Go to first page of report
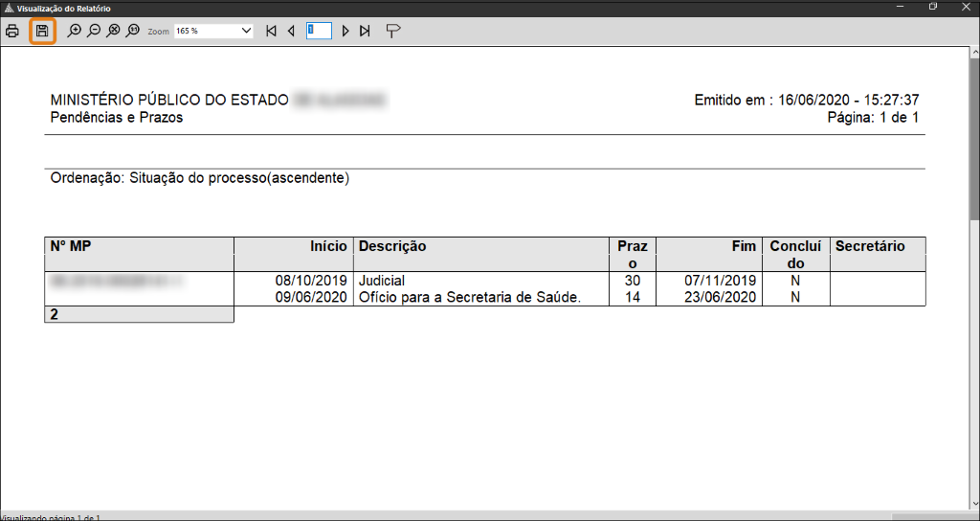 [x=271, y=31]
